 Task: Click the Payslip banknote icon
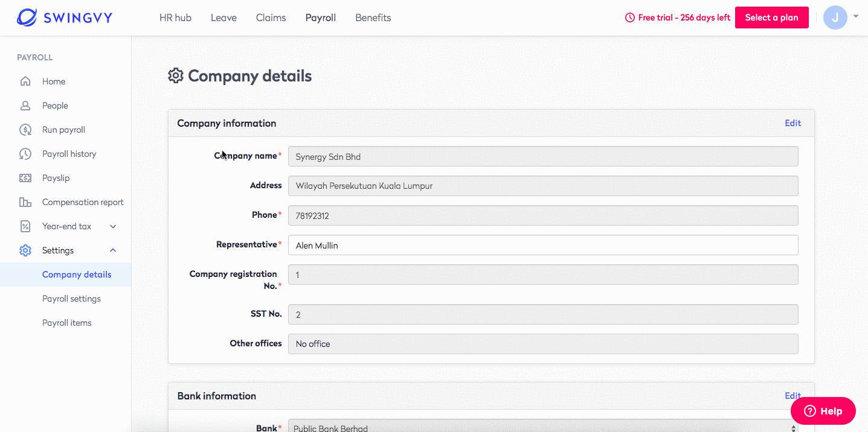click(25, 178)
